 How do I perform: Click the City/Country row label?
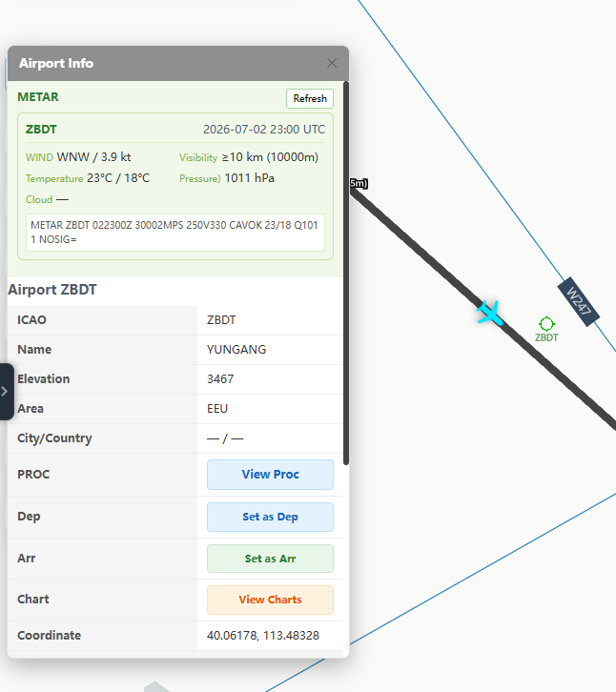(54, 438)
